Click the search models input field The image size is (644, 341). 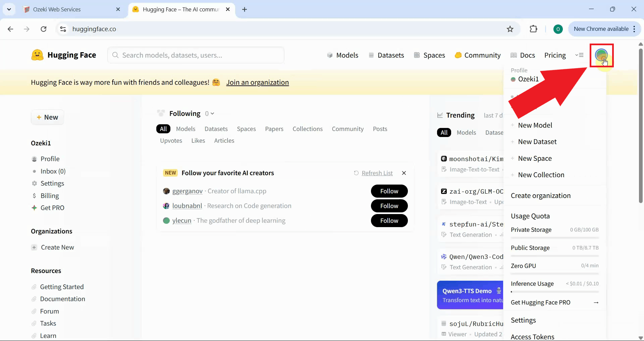point(196,55)
